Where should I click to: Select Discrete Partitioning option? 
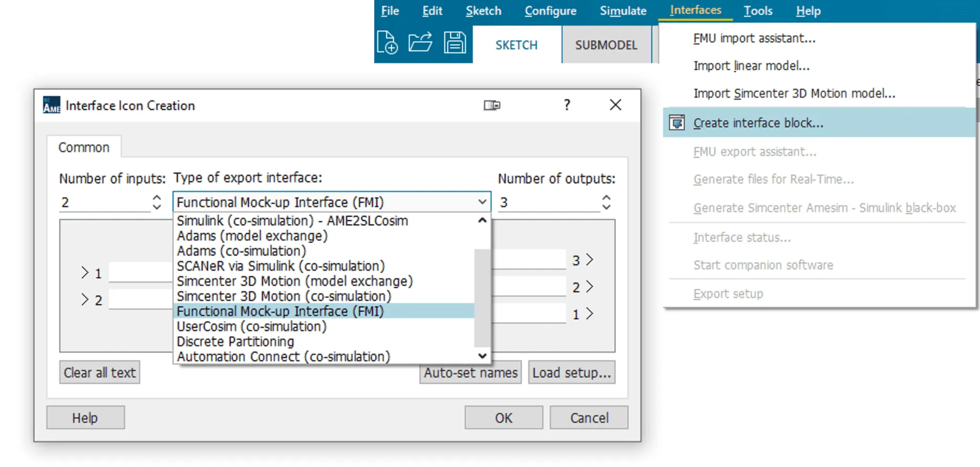tap(324, 342)
